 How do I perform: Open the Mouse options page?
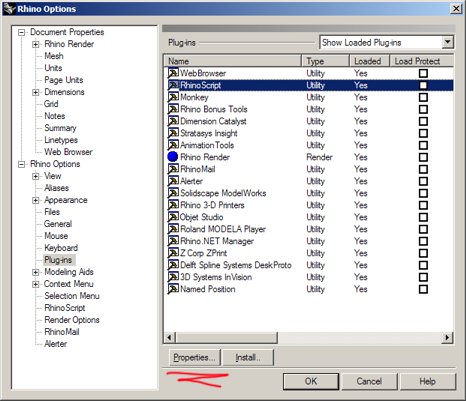(56, 236)
